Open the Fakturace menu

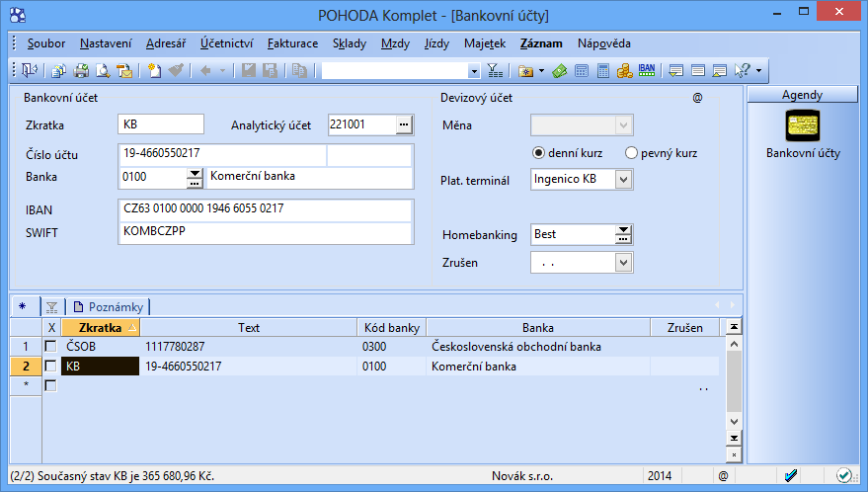click(293, 43)
